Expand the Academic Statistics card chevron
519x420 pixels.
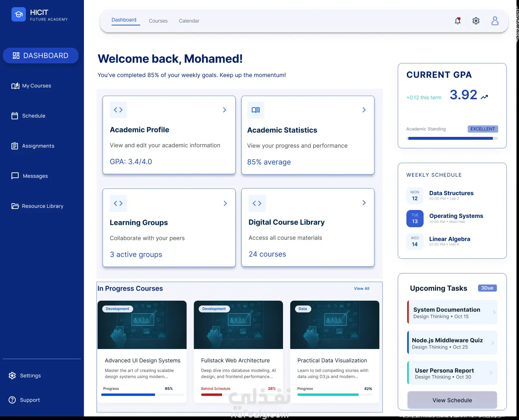(364, 110)
